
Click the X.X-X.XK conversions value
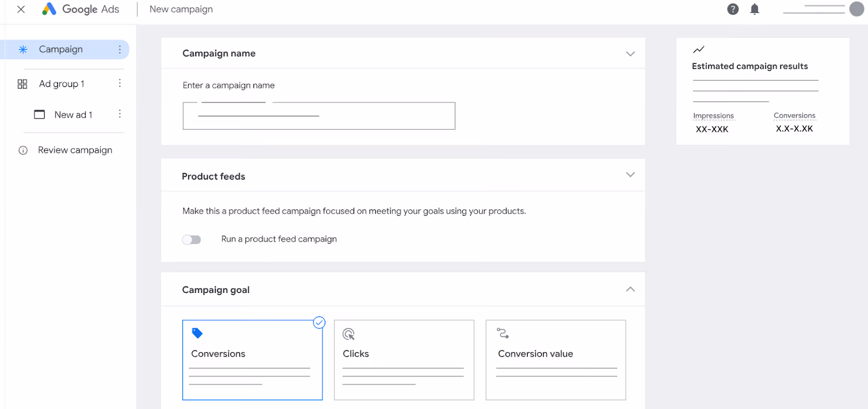click(794, 129)
